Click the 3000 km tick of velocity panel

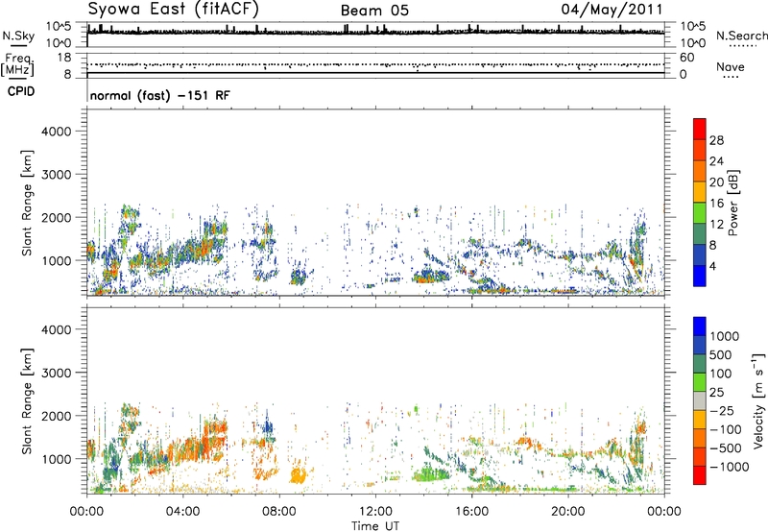coord(56,373)
